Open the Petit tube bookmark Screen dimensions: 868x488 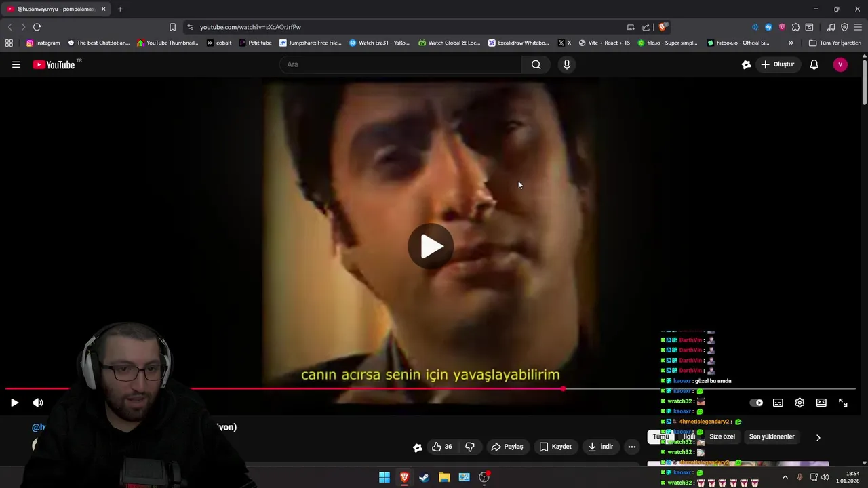pyautogui.click(x=255, y=43)
